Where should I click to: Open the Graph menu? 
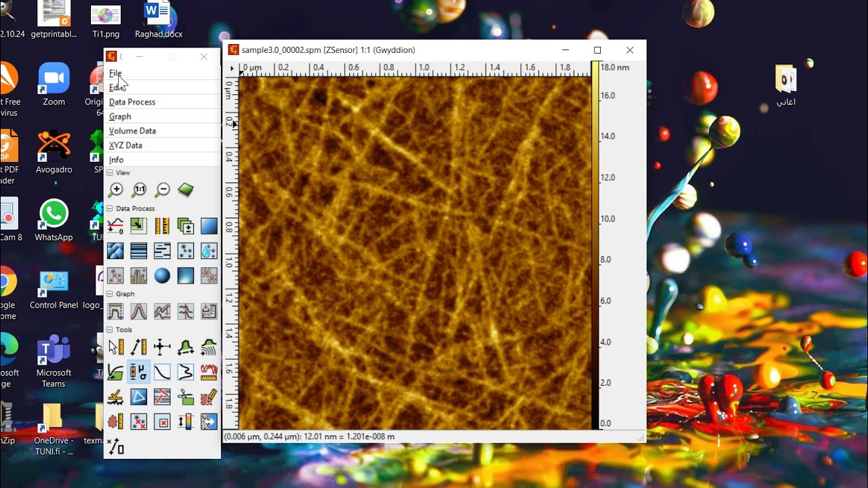120,117
